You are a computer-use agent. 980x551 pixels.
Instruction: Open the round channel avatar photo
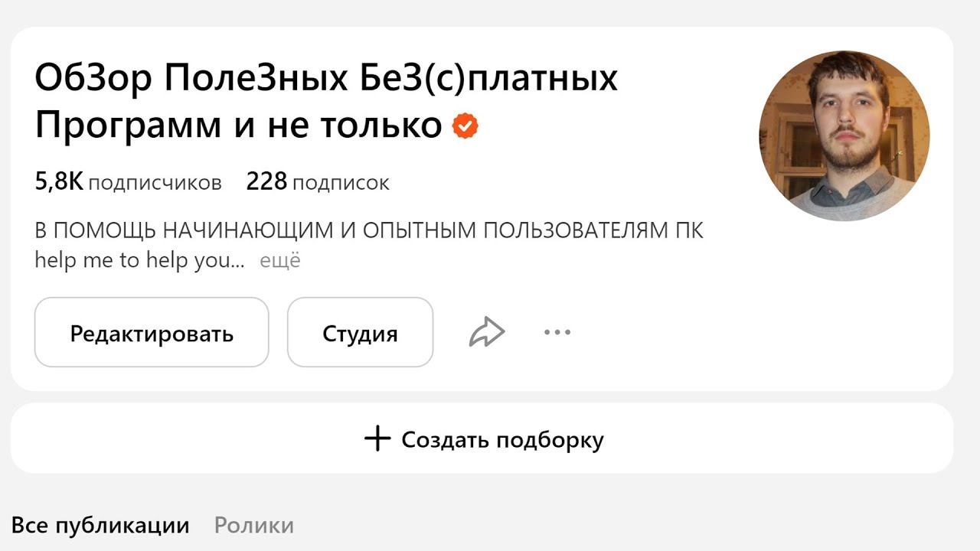click(x=844, y=135)
